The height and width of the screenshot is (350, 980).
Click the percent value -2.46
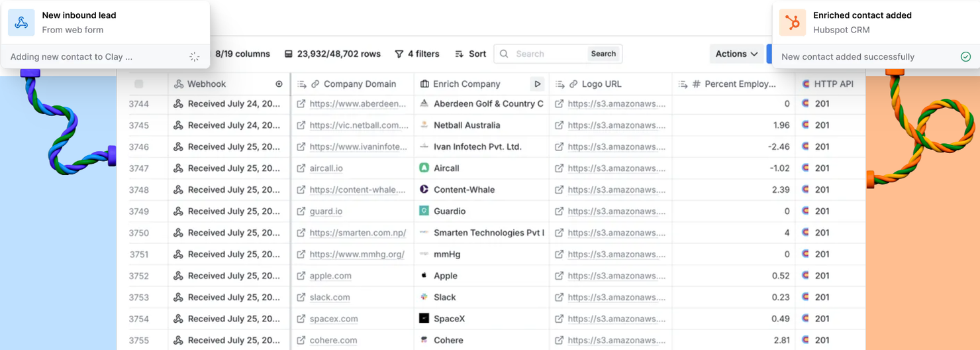coord(779,147)
